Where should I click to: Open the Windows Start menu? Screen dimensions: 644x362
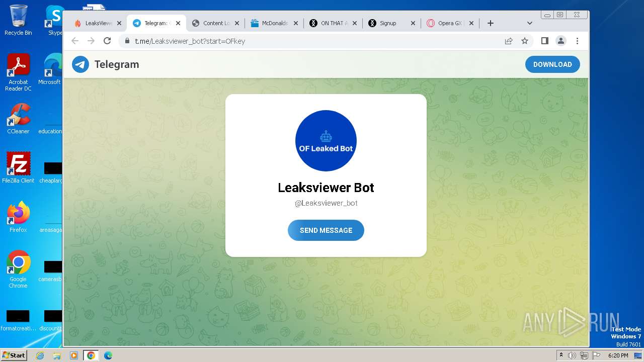pos(14,355)
